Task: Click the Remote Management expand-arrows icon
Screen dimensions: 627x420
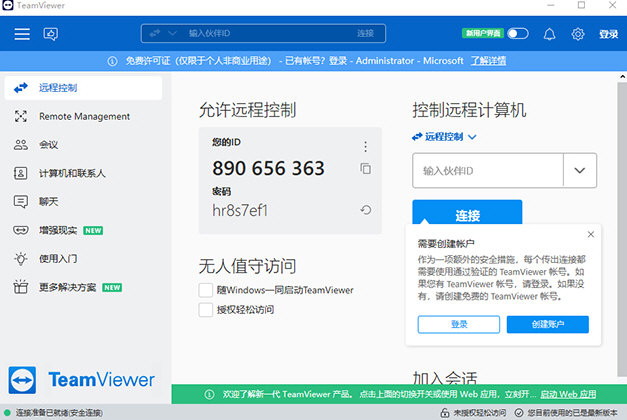Action: [21, 116]
